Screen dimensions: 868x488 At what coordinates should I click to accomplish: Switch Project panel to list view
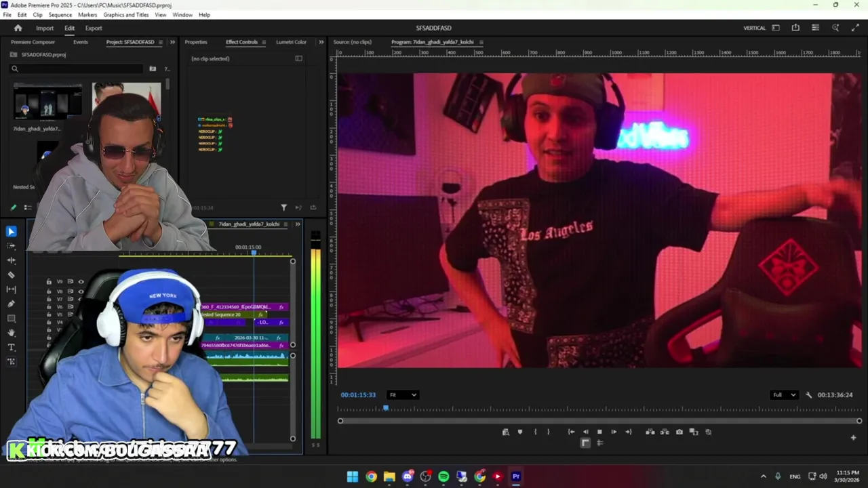[x=28, y=207]
